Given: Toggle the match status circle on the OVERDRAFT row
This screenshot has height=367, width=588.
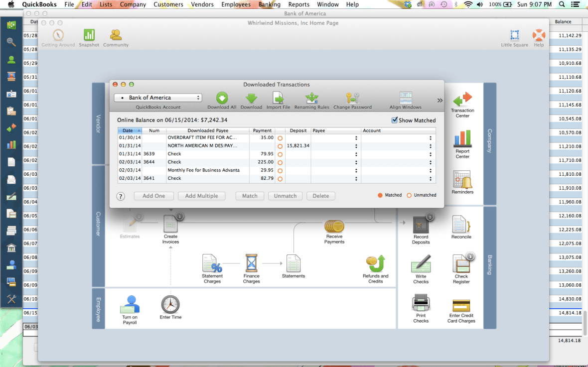Looking at the screenshot, I should [280, 137].
